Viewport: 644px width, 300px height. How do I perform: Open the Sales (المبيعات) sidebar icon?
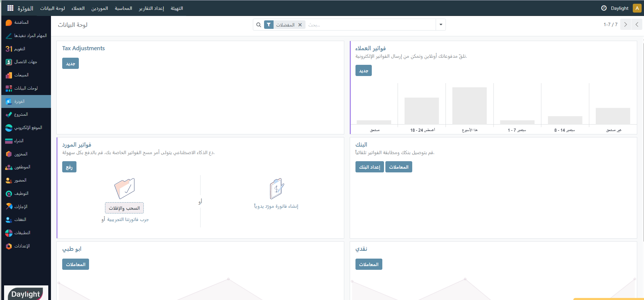9,75
